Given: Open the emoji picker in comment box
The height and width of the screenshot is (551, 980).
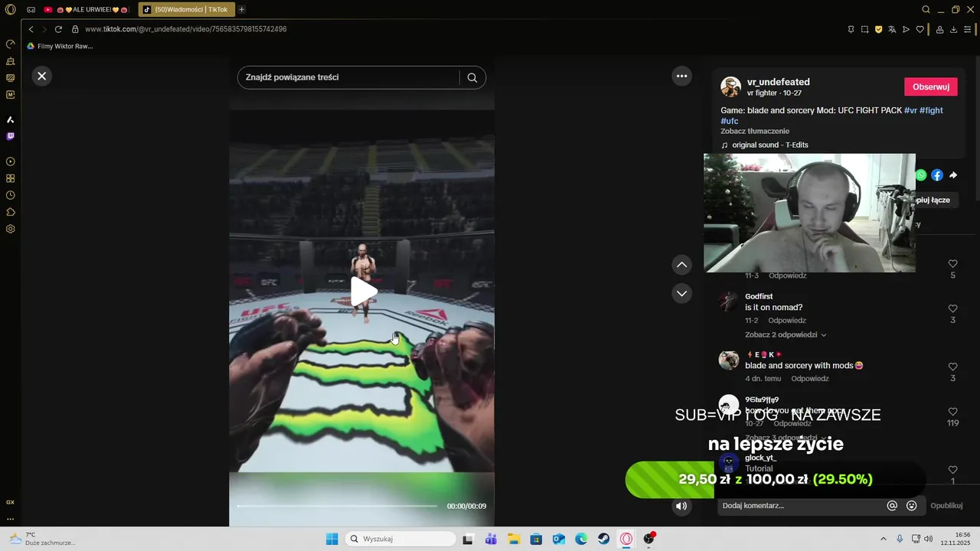Looking at the screenshot, I should [x=911, y=506].
